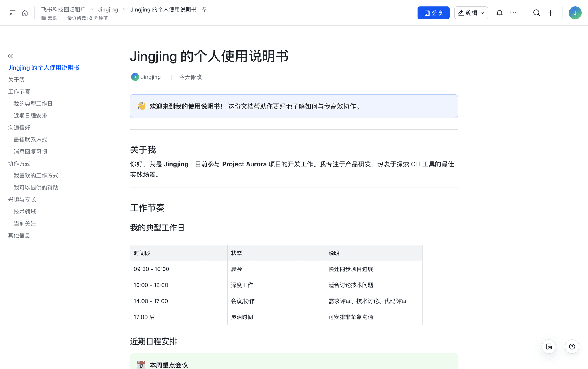The width and height of the screenshot is (588, 369).
Task: Jump to the 关于我 outline section
Action: click(x=16, y=80)
